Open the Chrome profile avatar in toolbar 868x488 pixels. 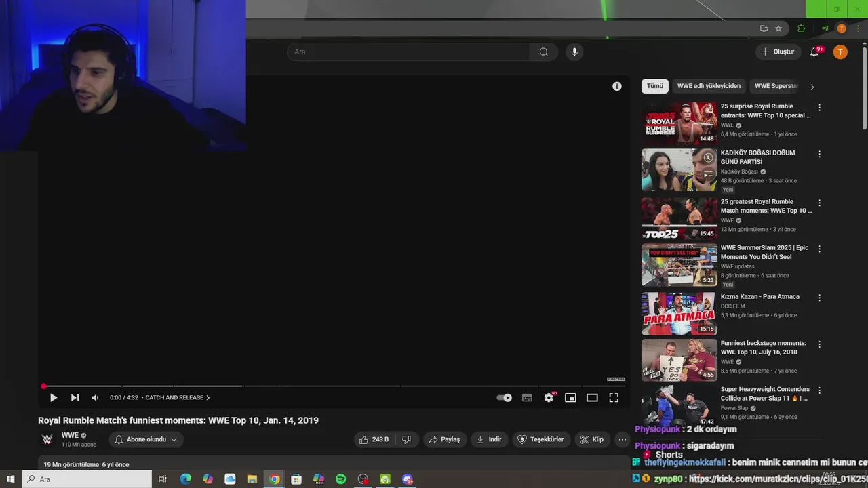(x=842, y=28)
